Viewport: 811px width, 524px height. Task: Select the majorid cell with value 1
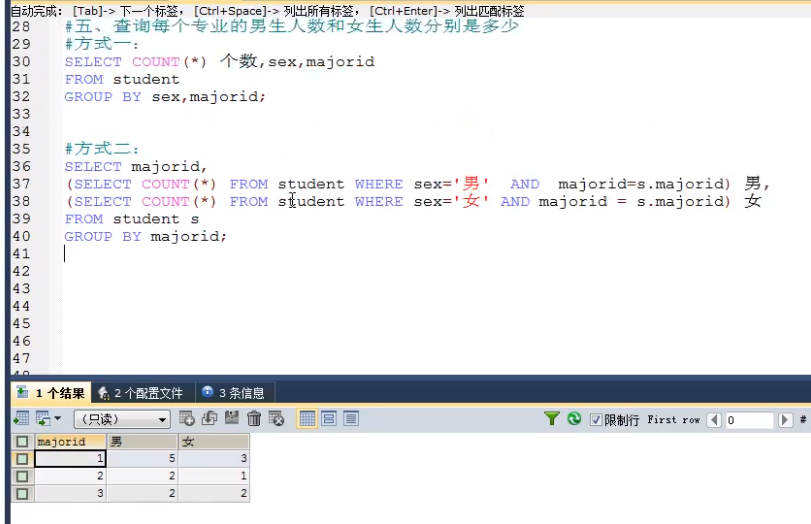pyautogui.click(x=70, y=458)
